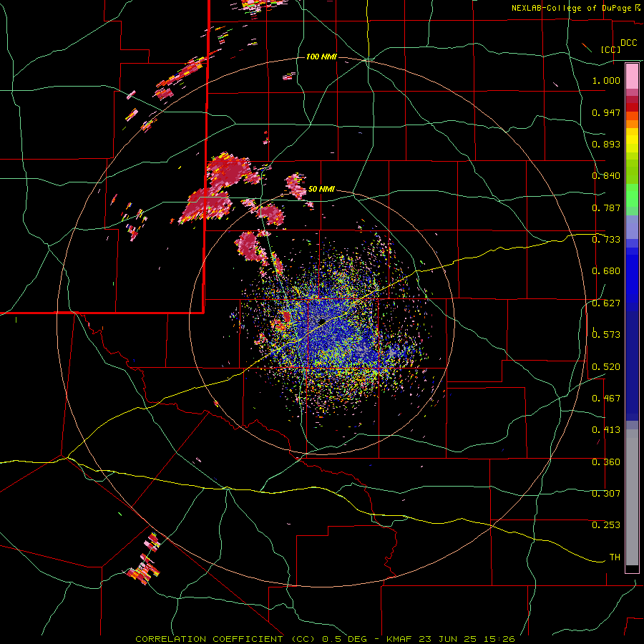Select the 0.893 legend value
The image size is (644, 644).
[606, 144]
